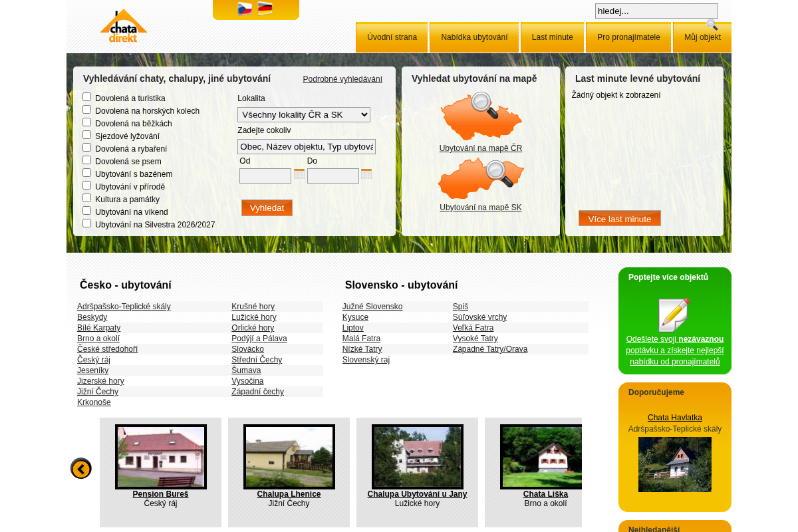The height and width of the screenshot is (532, 798).
Task: Open Chata Liška photo thumbnail
Action: click(x=541, y=457)
